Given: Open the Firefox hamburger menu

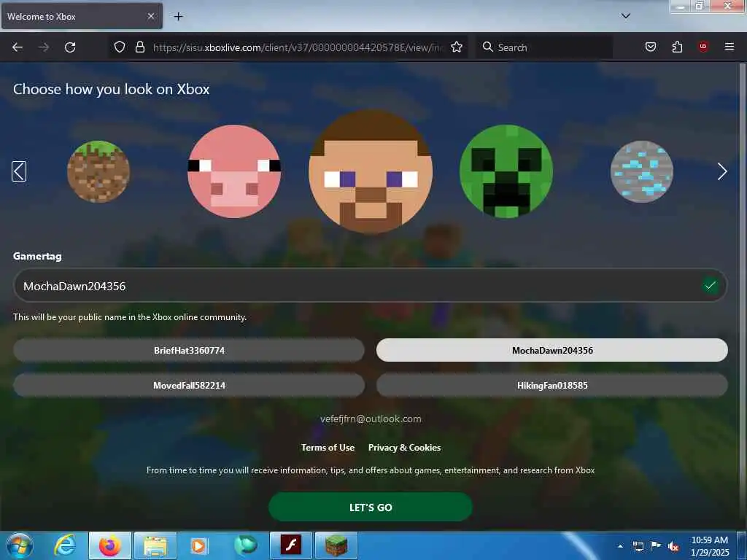Looking at the screenshot, I should click(729, 46).
